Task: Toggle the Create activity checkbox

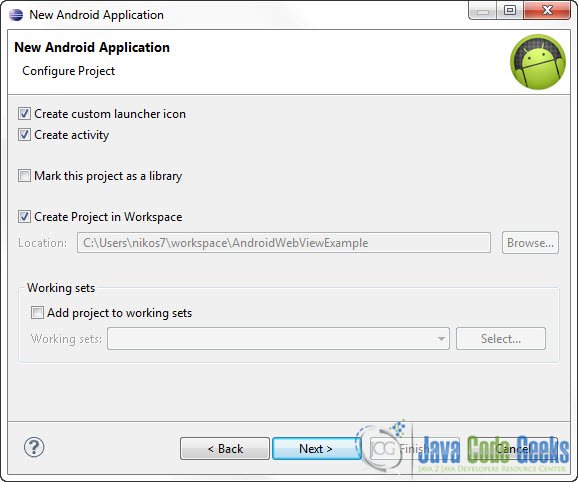Action: (24, 135)
